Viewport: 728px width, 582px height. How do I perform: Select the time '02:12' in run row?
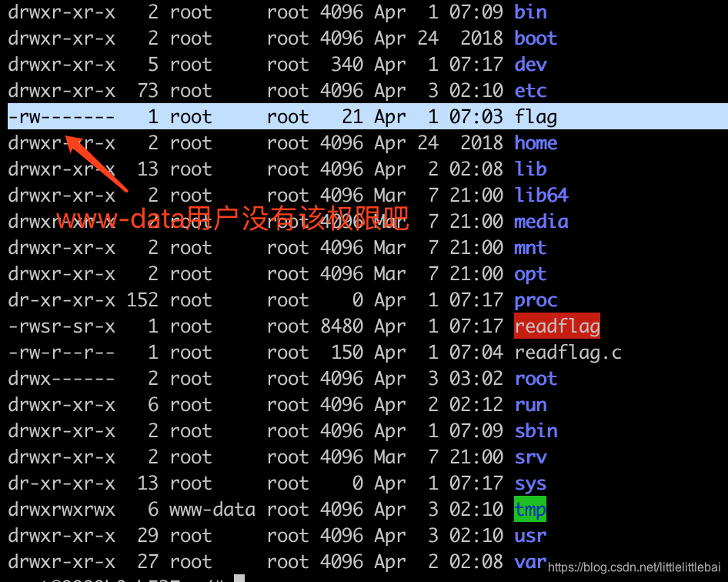pyautogui.click(x=476, y=405)
